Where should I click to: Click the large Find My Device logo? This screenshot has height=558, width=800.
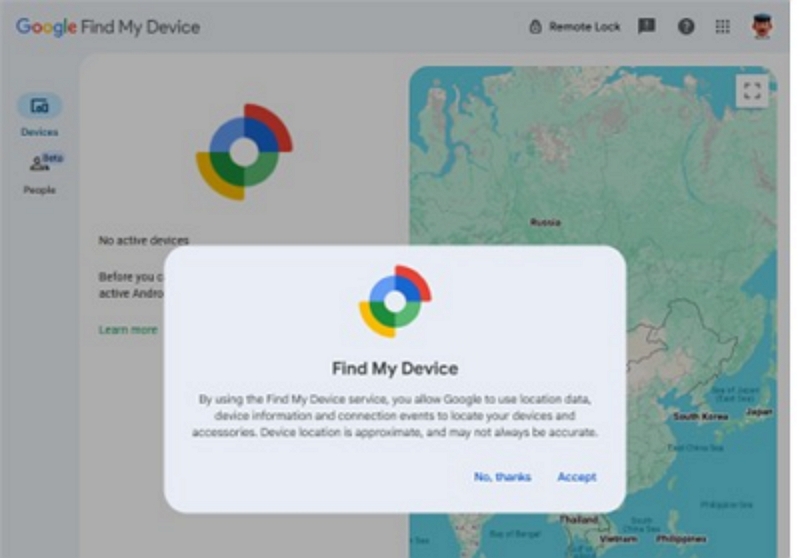pyautogui.click(x=244, y=151)
